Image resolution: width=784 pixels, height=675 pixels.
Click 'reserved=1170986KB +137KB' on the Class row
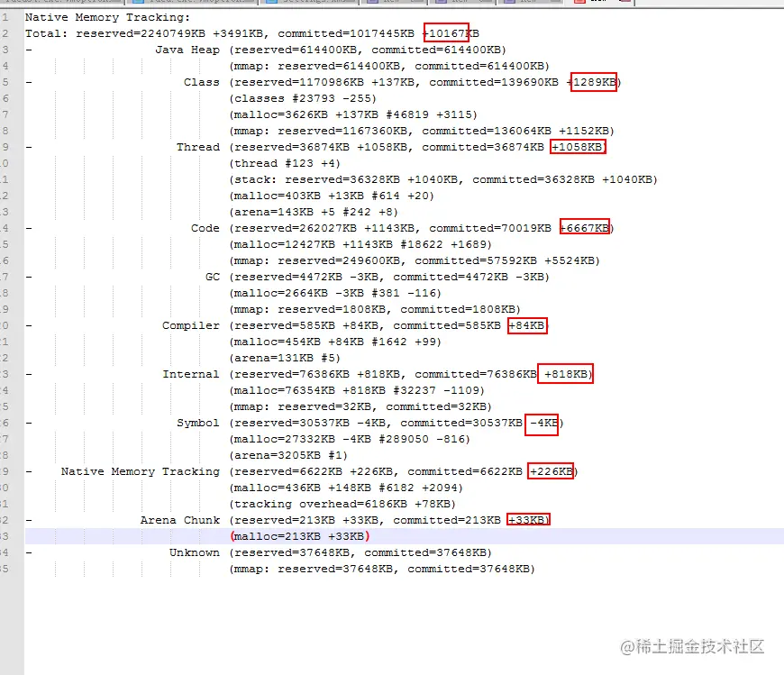point(324,83)
